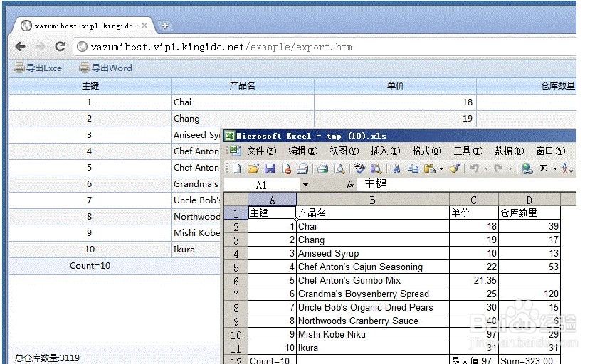The width and height of the screenshot is (612, 364).
Task: Click the web grid cell containing Chang
Action: (243, 119)
